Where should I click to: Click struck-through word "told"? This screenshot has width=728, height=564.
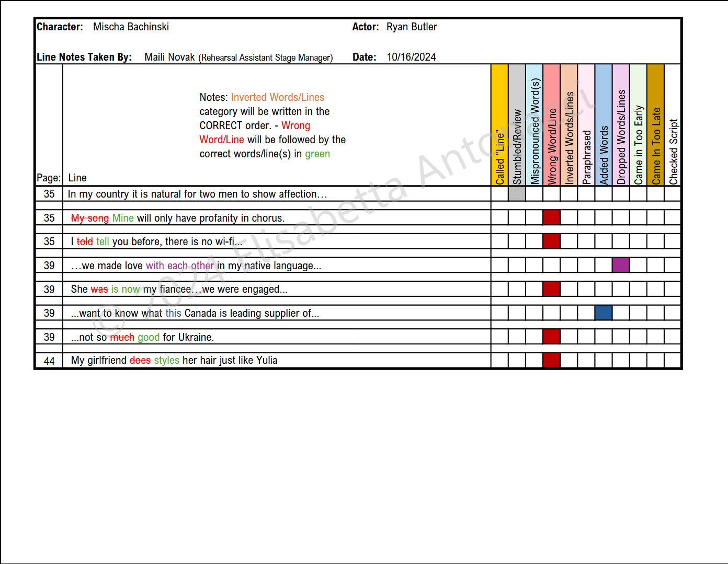tap(85, 241)
